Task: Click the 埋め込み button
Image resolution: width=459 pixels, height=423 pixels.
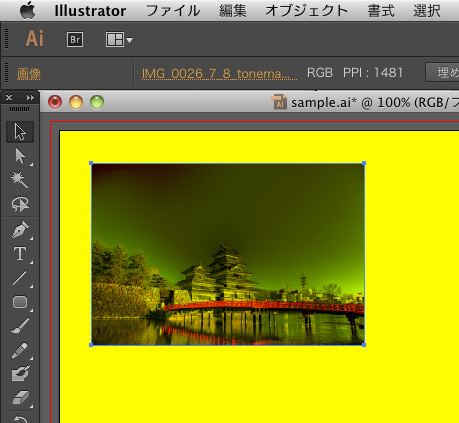Action: (x=442, y=72)
